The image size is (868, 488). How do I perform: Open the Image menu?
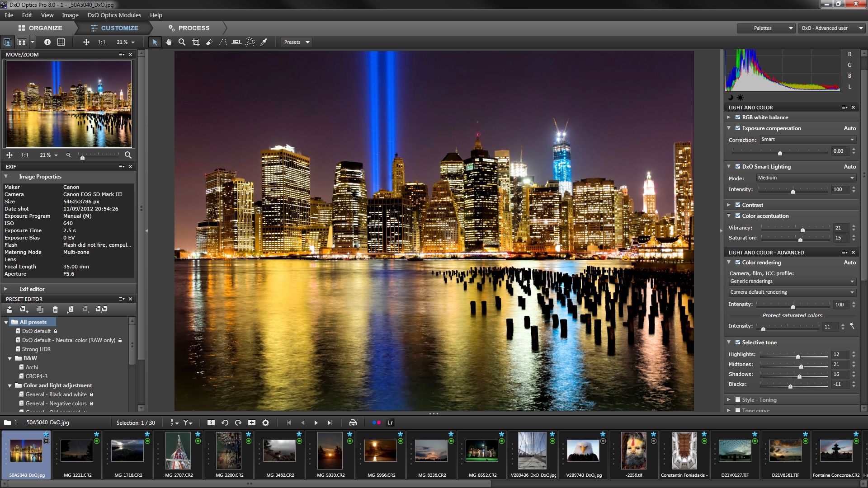pyautogui.click(x=70, y=15)
